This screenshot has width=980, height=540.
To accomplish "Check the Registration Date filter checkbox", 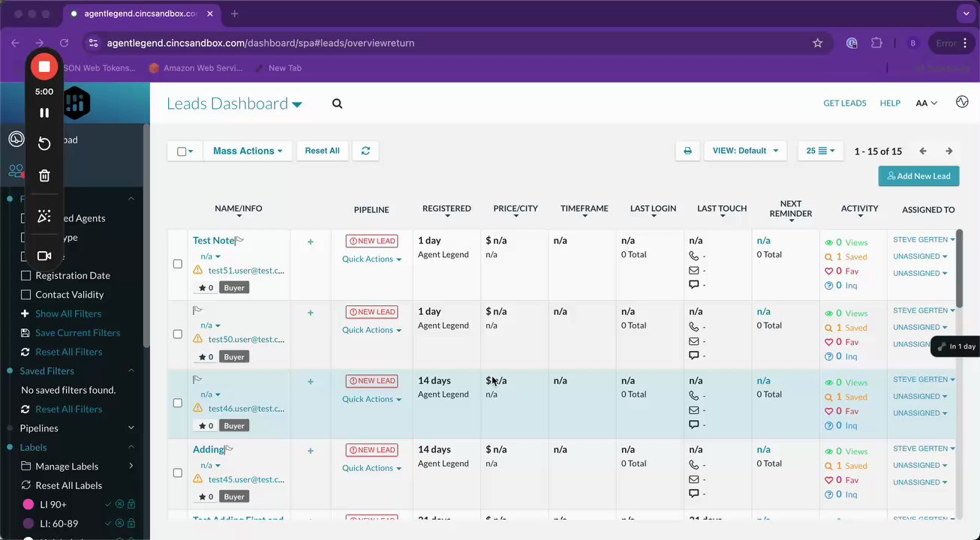I will 26,275.
